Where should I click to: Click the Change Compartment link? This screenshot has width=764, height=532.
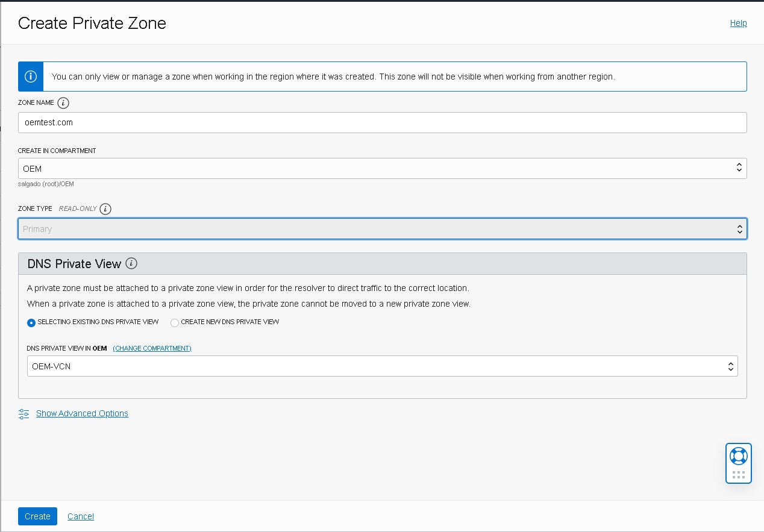pos(152,348)
